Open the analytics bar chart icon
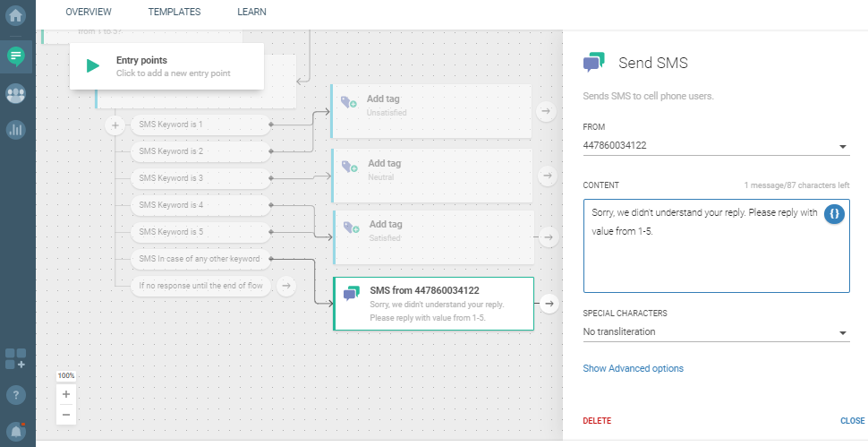The width and height of the screenshot is (868, 447). [x=17, y=130]
